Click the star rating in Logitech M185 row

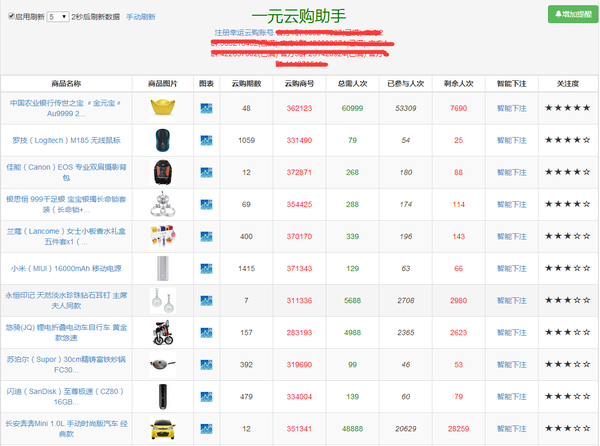[568, 140]
